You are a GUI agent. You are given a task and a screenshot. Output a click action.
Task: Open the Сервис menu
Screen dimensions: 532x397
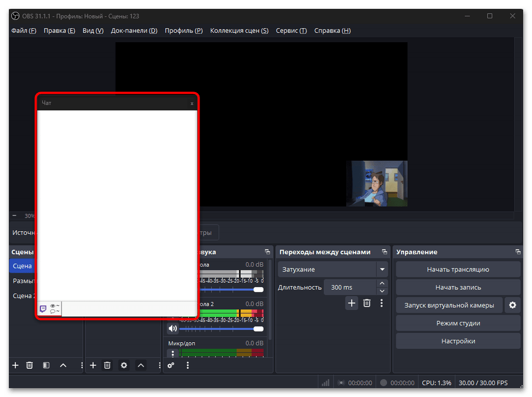tap(291, 30)
